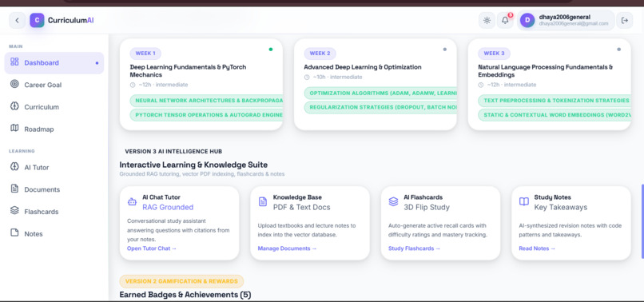
Task: Click the clock icon in Week 2 card
Action: 307,77
